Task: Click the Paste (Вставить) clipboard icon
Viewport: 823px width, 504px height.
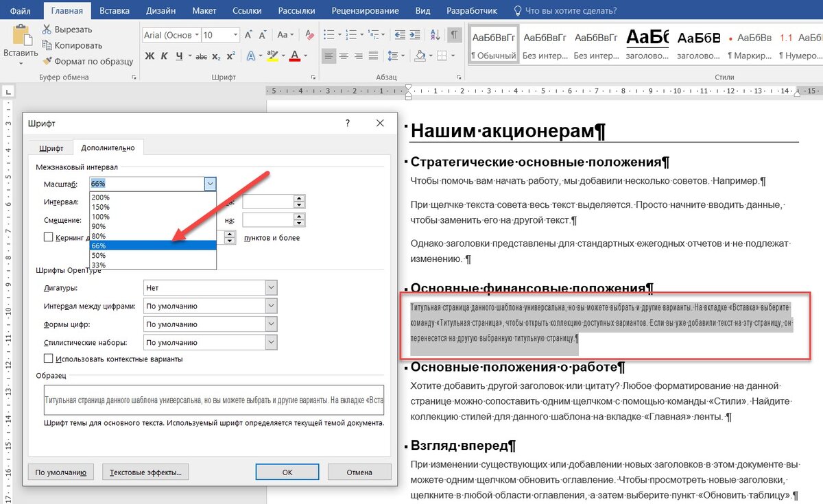Action: [21, 34]
